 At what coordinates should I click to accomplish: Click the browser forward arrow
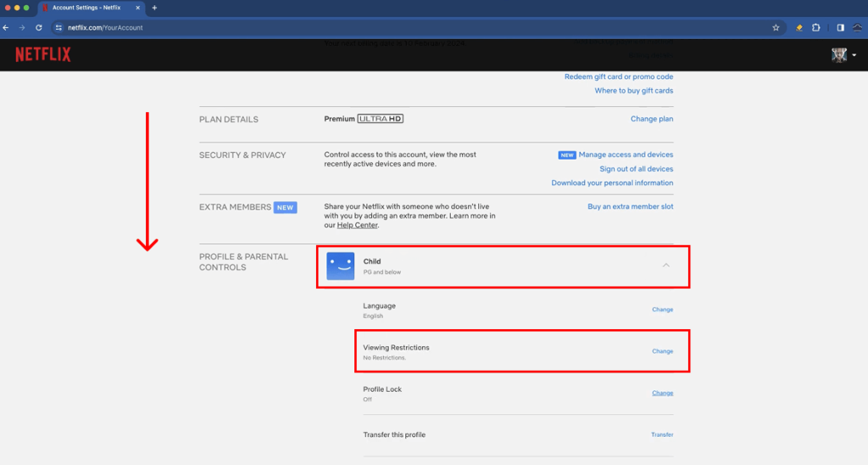[x=22, y=28]
